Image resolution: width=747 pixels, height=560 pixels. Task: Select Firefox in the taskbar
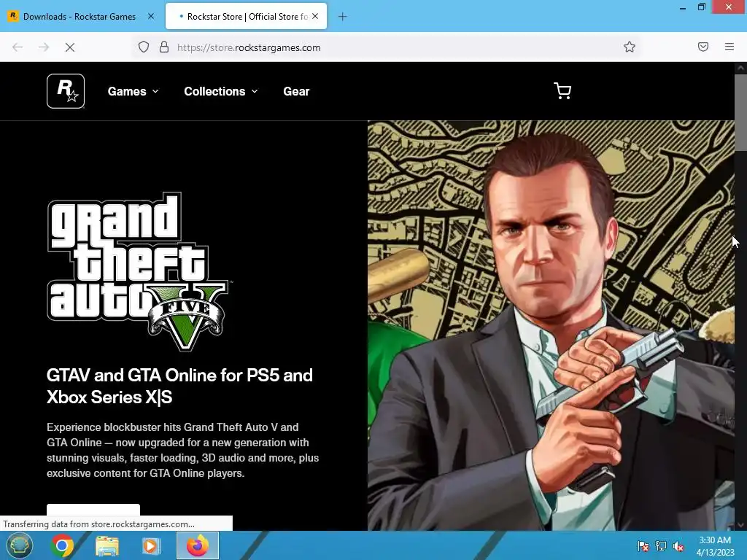click(x=198, y=545)
